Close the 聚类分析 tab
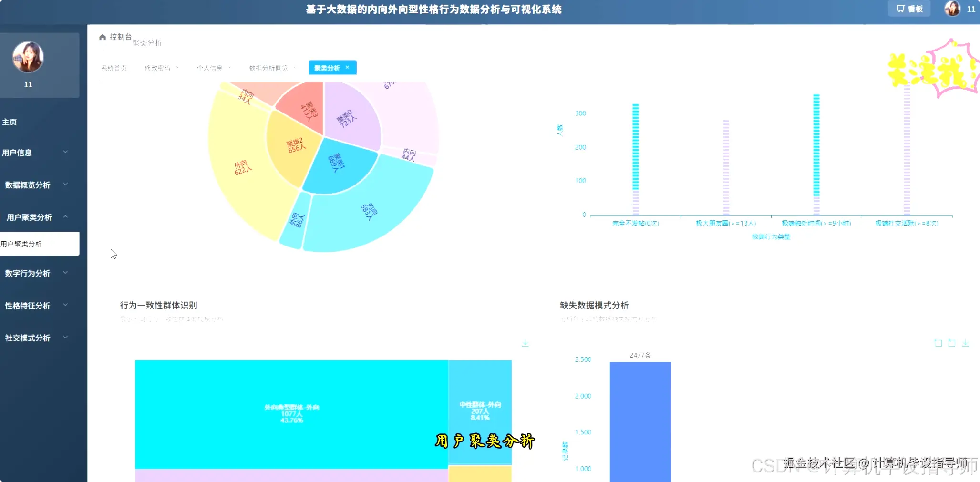Screen dimensions: 980x482 [347, 67]
